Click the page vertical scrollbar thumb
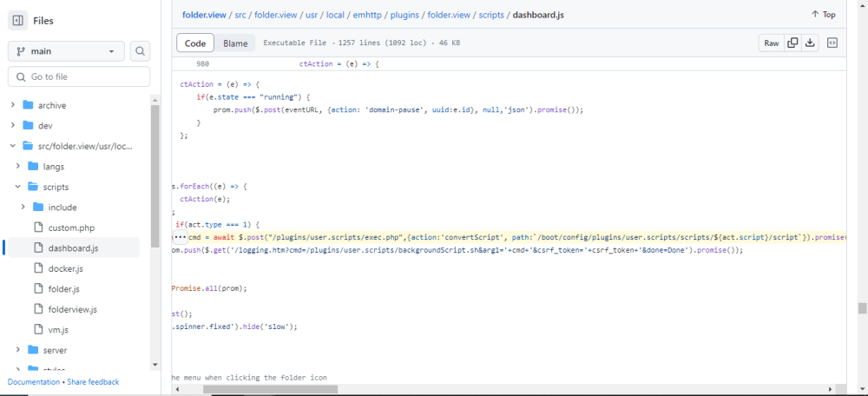868x396 pixels. pos(863,308)
